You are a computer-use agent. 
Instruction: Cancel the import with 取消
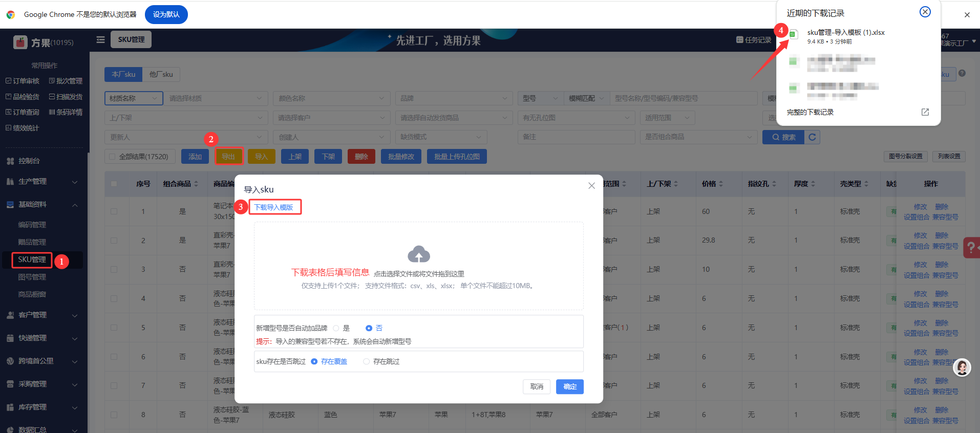click(537, 386)
